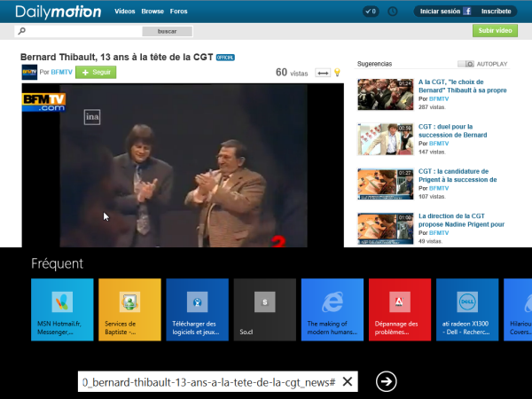Click the browser address bar URL
This screenshot has width=532, height=399.
coord(208,382)
